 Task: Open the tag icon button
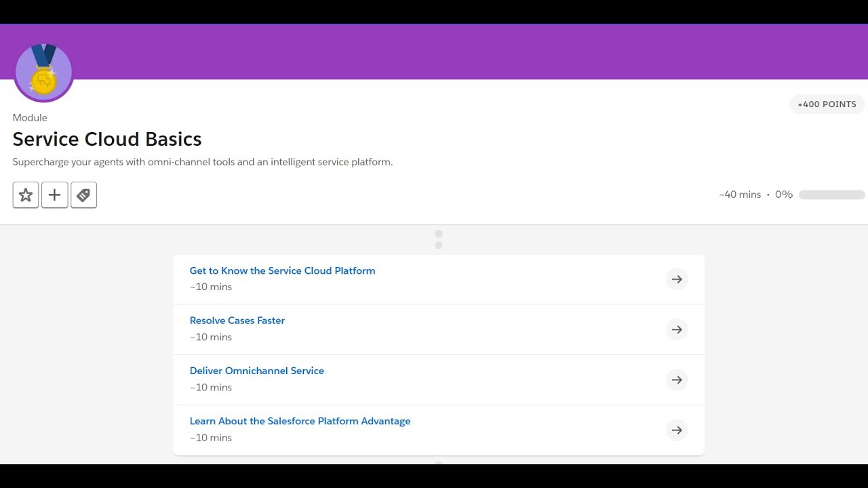point(84,195)
